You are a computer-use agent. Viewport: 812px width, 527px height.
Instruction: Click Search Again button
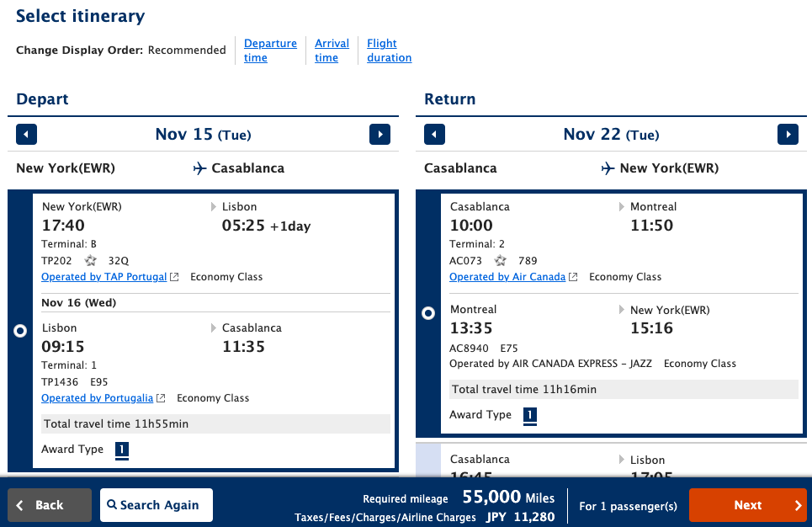157,505
